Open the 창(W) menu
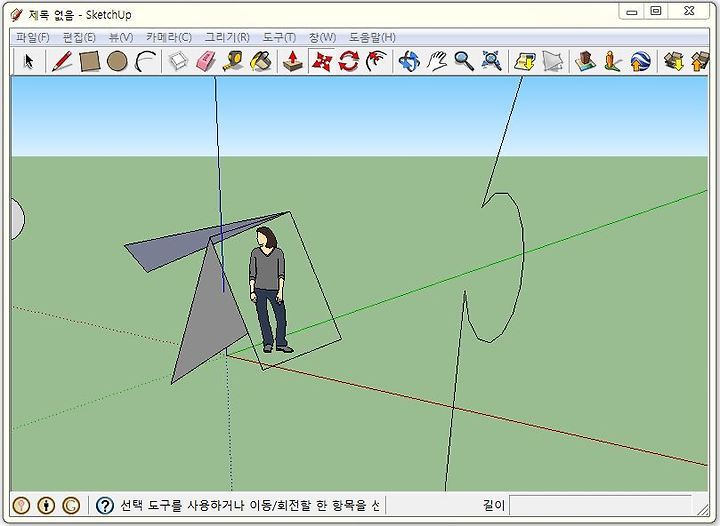 [322, 37]
